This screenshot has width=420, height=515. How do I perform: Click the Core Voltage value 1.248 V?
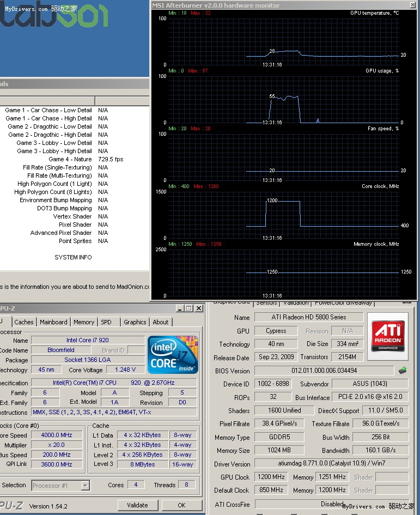tap(125, 370)
